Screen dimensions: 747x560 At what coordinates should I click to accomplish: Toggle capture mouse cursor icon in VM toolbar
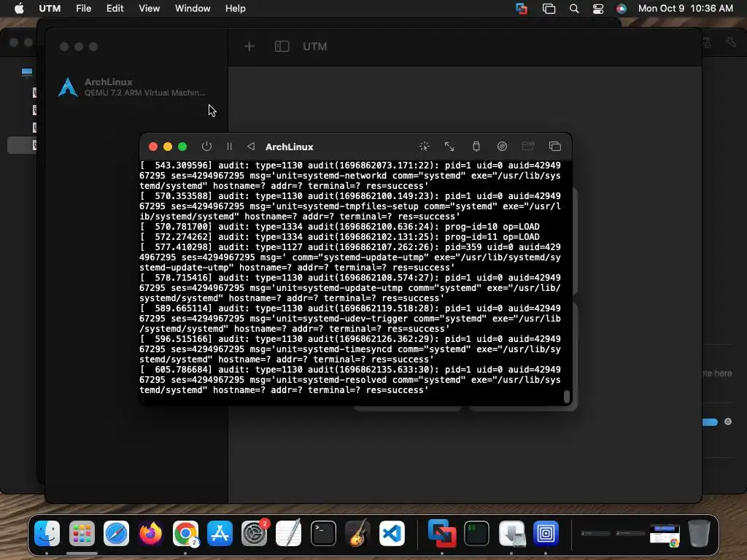click(x=424, y=146)
